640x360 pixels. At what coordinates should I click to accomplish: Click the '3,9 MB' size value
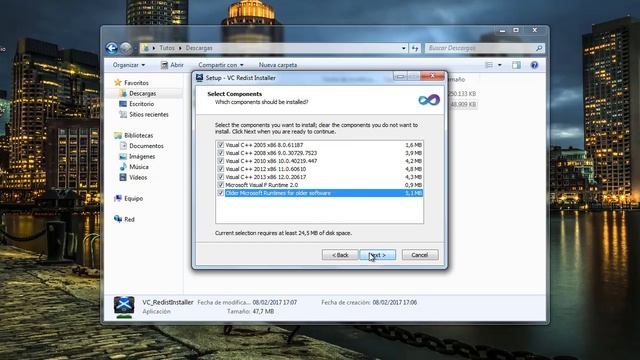coord(413,153)
